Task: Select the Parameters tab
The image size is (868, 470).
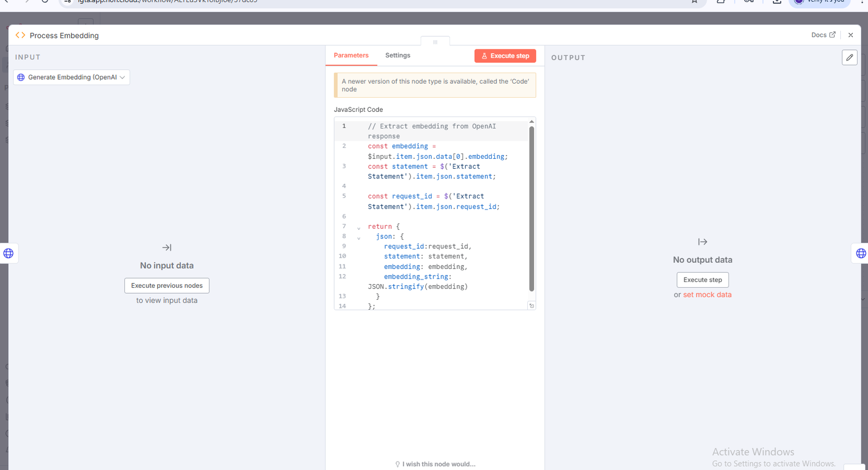Action: point(351,55)
